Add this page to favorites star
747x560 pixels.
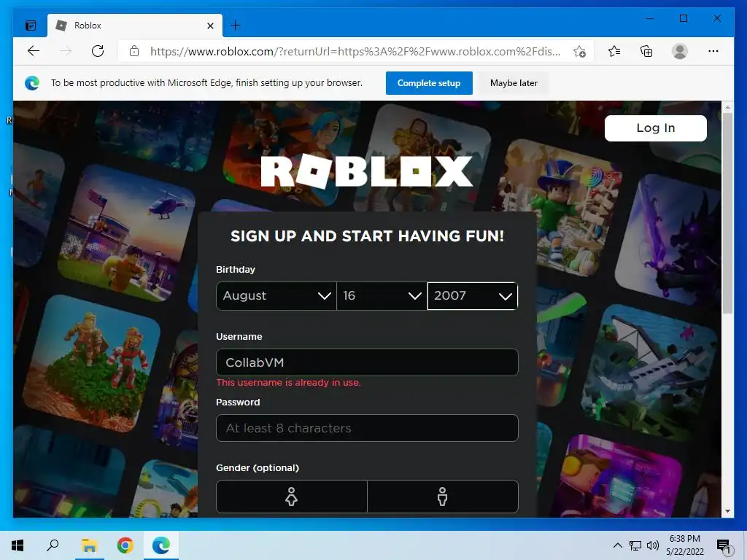[580, 52]
